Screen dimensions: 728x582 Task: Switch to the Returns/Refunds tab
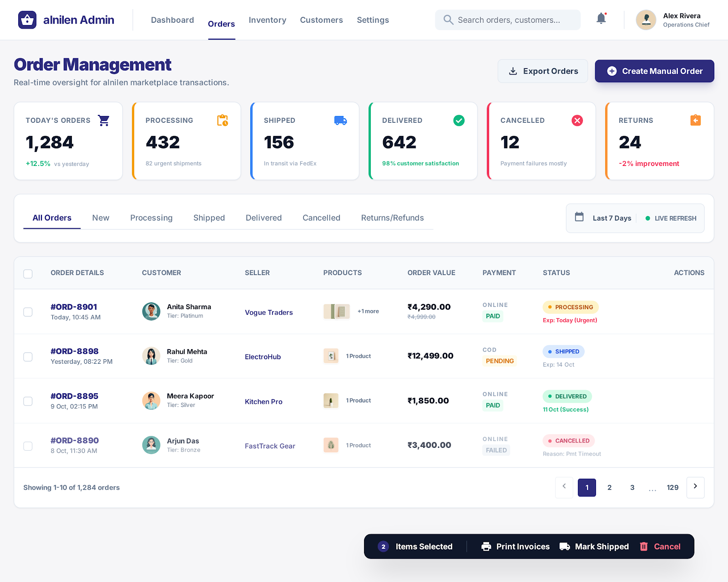(x=392, y=218)
